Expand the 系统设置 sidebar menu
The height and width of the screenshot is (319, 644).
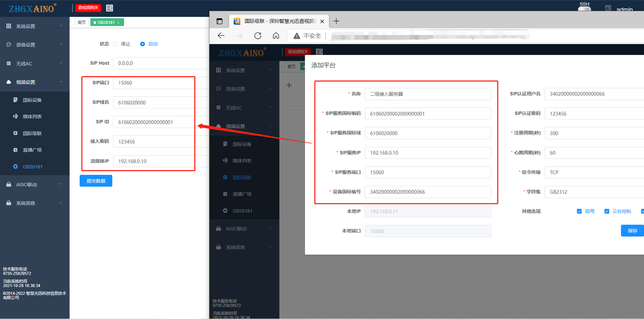pyautogui.click(x=35, y=26)
